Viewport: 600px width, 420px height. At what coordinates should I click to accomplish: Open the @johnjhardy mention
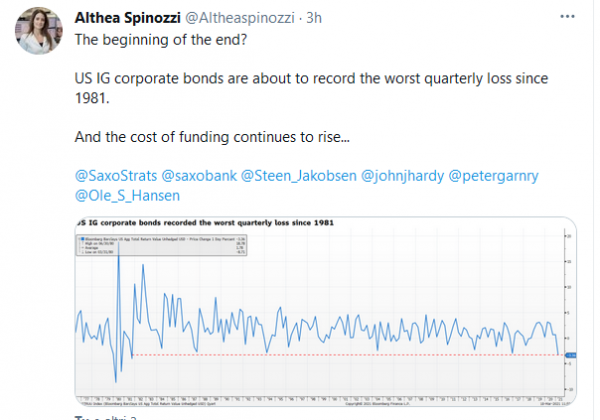[x=403, y=176]
